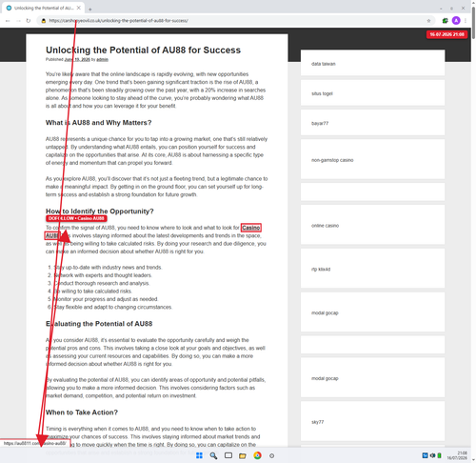Screen dimensions: 476x463
Task: Click heading 'Evaluating the Potential of AU88'
Action: [99, 324]
